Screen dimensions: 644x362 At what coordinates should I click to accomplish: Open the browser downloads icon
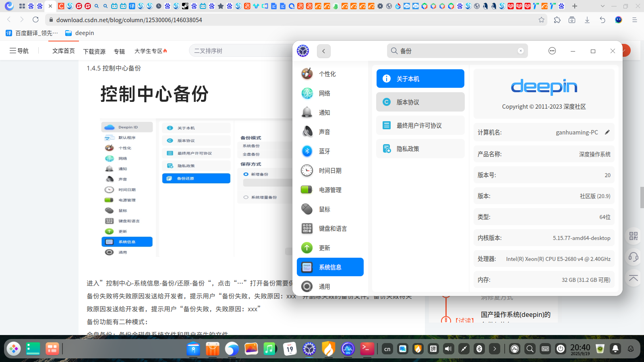point(587,20)
